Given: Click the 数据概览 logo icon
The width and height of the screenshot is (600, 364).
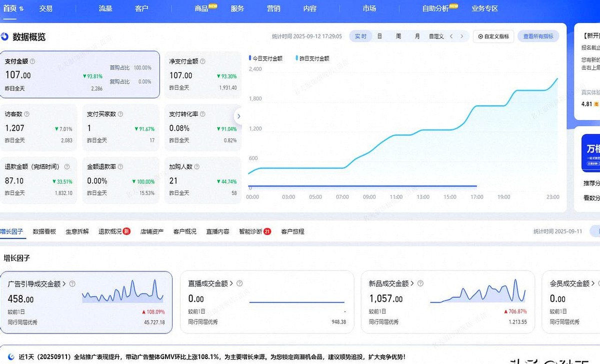Looking at the screenshot, I should [x=5, y=36].
